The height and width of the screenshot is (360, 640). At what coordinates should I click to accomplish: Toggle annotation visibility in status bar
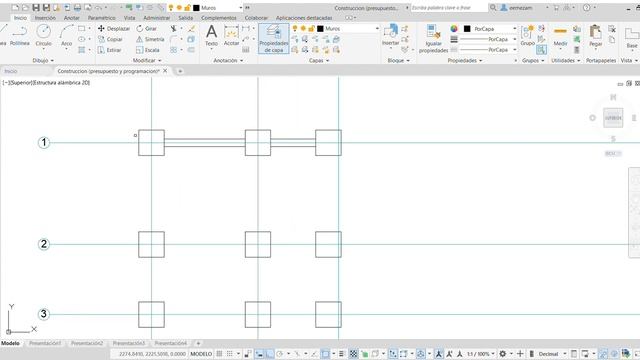click(x=439, y=353)
